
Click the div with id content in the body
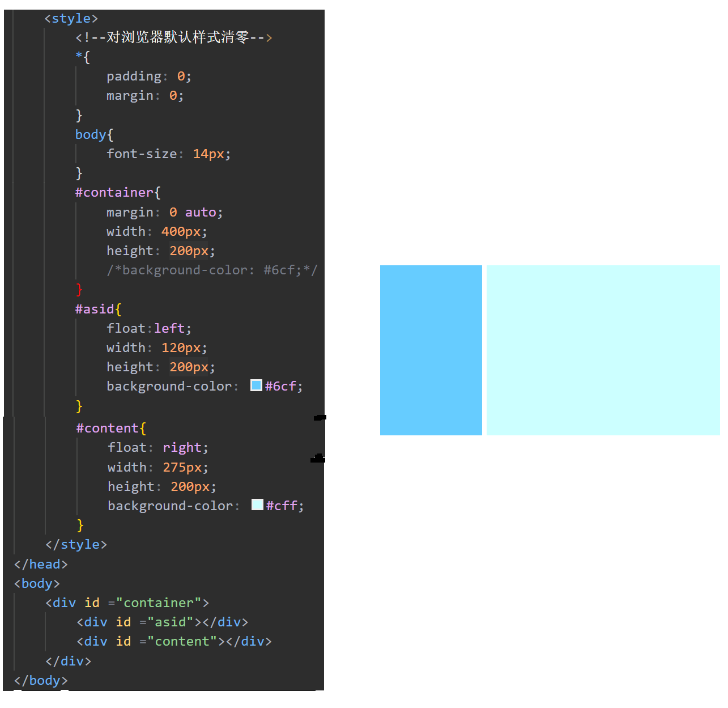pyautogui.click(x=173, y=641)
